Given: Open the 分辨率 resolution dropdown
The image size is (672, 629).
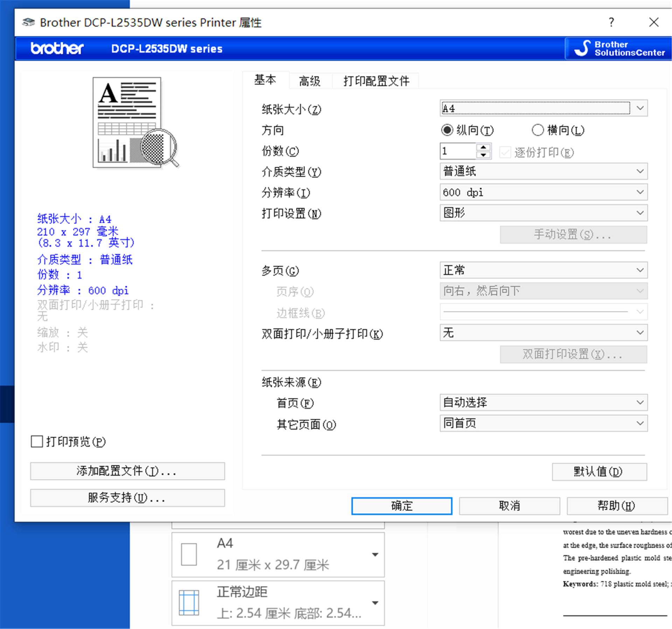Looking at the screenshot, I should [641, 192].
